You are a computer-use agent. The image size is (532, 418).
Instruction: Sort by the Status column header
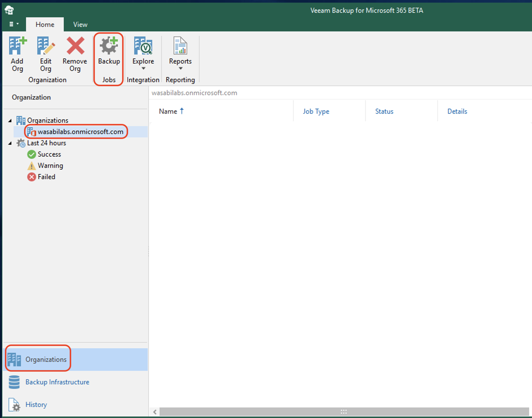(384, 111)
